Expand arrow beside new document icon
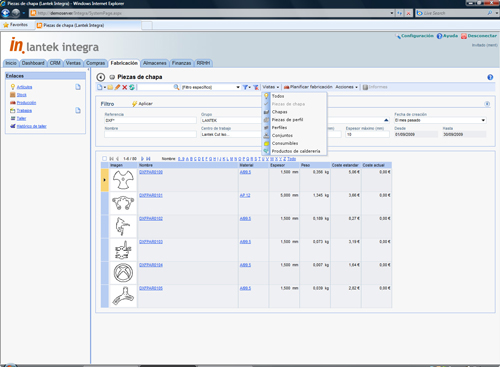Screen dimensions: 500x367 tap(104, 87)
